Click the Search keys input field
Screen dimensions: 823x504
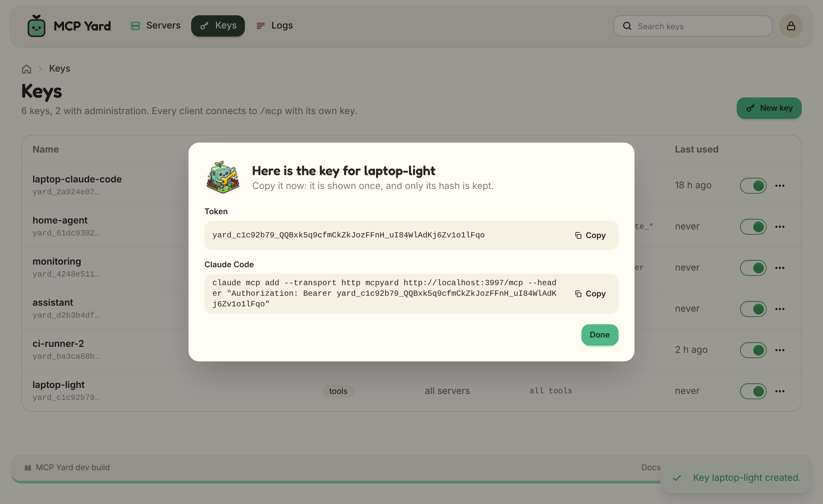(693, 26)
